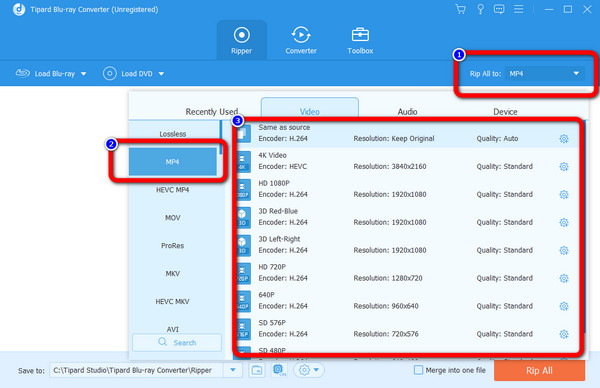The height and width of the screenshot is (388, 600).
Task: Switch to the Device tab
Action: coord(505,112)
